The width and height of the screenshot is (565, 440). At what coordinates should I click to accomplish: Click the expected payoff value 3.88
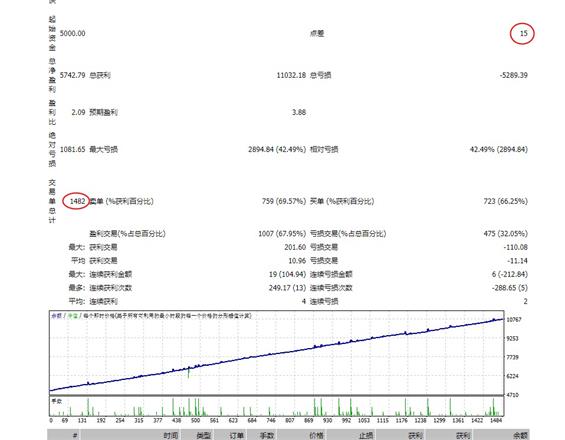click(x=299, y=112)
